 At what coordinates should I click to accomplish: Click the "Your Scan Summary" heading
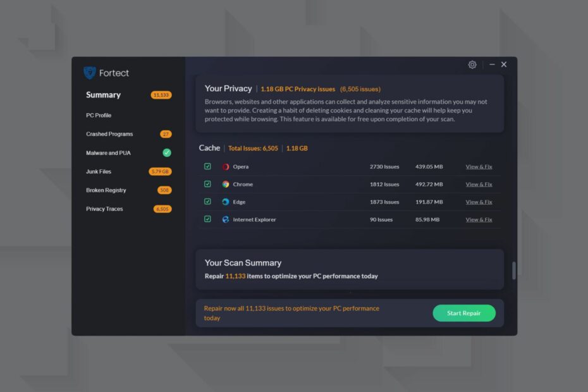tap(243, 263)
